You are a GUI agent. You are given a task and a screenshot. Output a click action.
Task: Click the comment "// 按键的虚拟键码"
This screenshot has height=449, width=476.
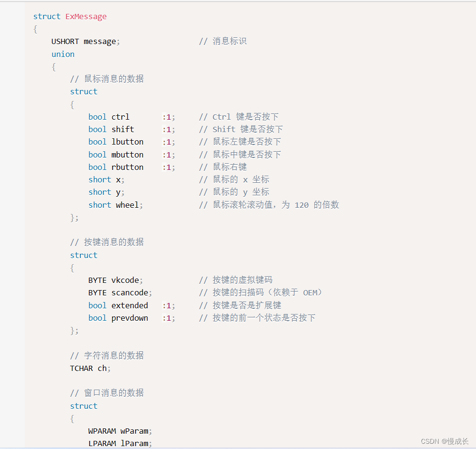pyautogui.click(x=236, y=280)
